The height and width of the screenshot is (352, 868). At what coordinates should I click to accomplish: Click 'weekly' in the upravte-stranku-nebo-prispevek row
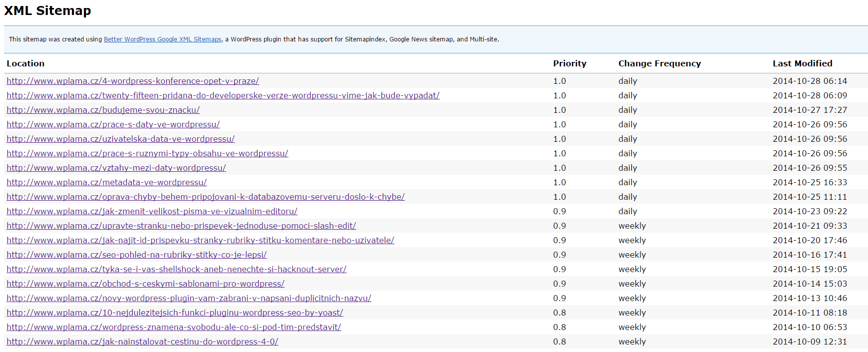[x=632, y=226]
